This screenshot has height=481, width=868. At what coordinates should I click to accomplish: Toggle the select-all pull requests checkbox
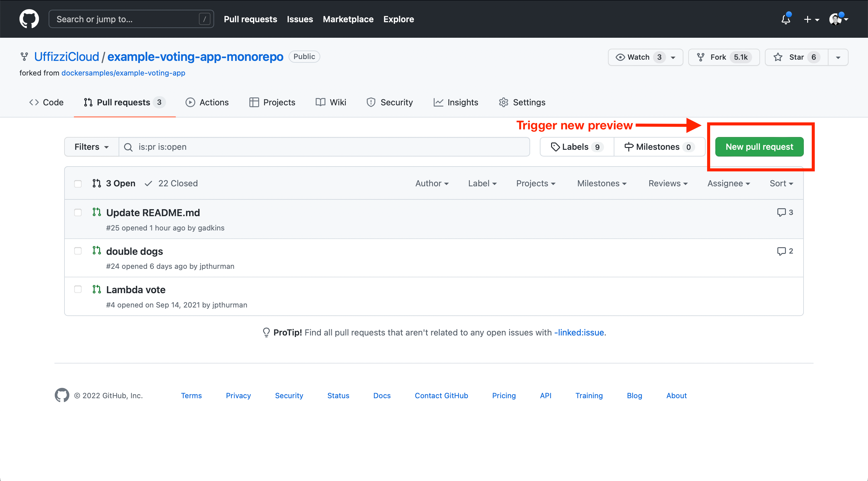78,184
